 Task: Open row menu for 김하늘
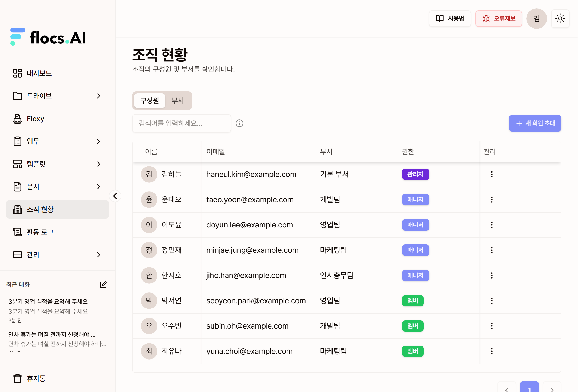coord(492,174)
